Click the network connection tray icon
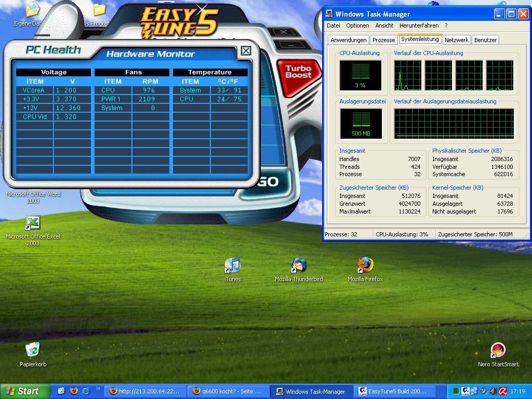 (474, 392)
